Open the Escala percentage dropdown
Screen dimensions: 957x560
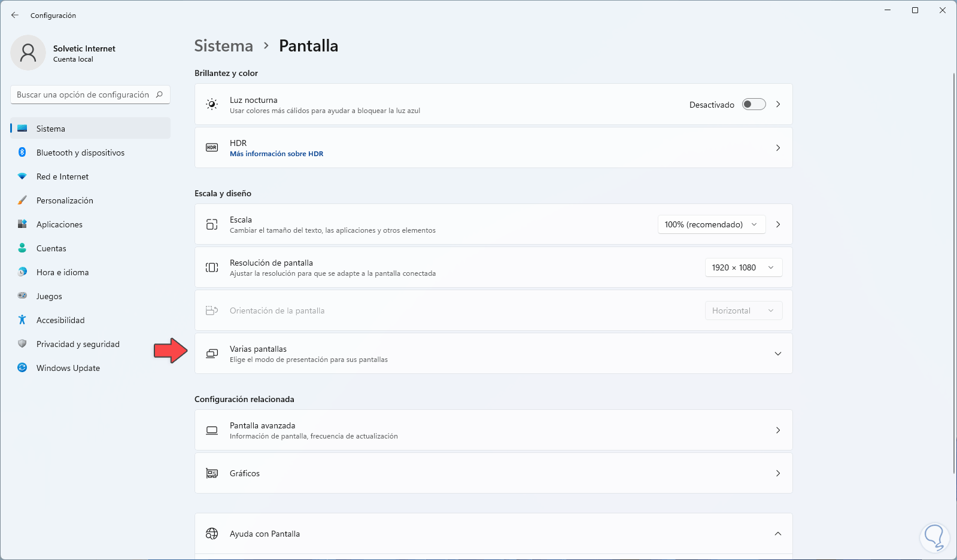pos(711,224)
